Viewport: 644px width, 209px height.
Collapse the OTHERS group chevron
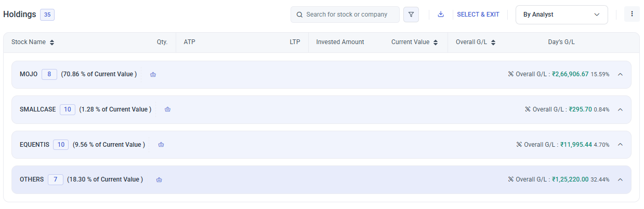[620, 179]
